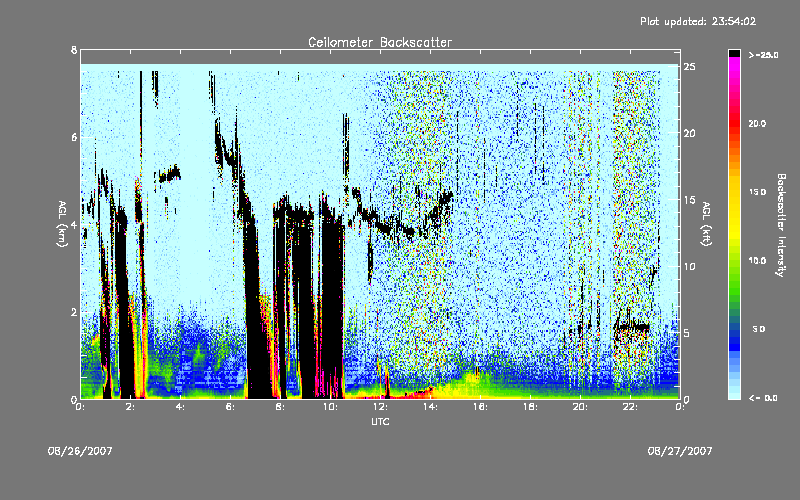This screenshot has width=800, height=500.
Task: Select the "UTC" axis label
Action: pyautogui.click(x=380, y=421)
